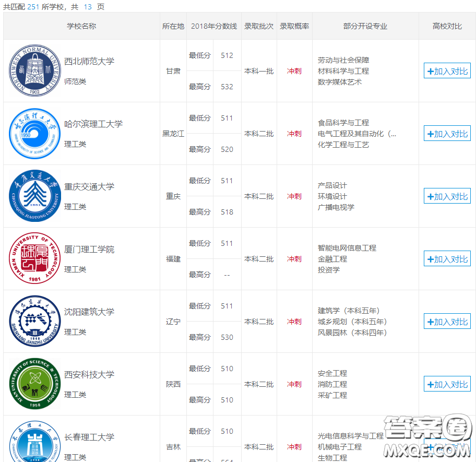476x462 pixels.
Task: Open the 沈阳建筑大学 school link
Action: coord(89,312)
